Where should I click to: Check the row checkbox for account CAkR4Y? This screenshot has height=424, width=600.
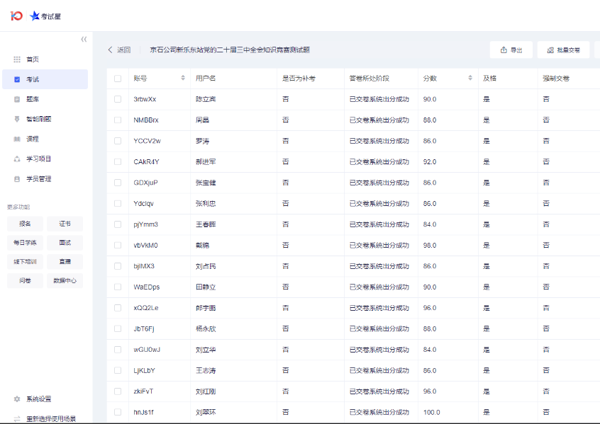point(117,162)
